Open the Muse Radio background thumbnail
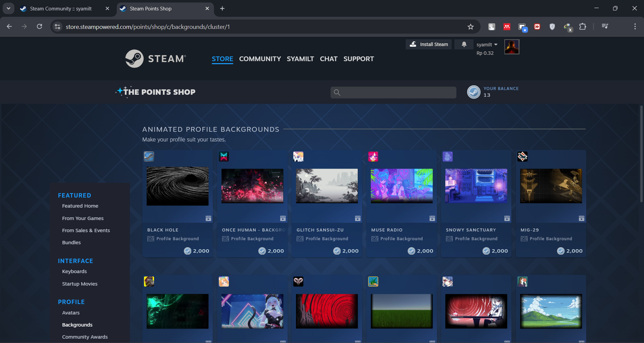Viewport: 644px width, 343px height. (402, 186)
